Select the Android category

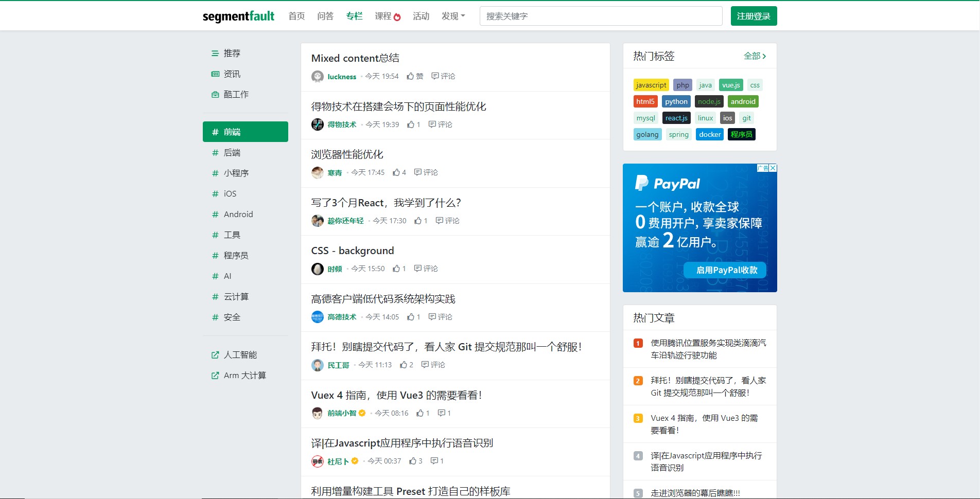click(246, 215)
